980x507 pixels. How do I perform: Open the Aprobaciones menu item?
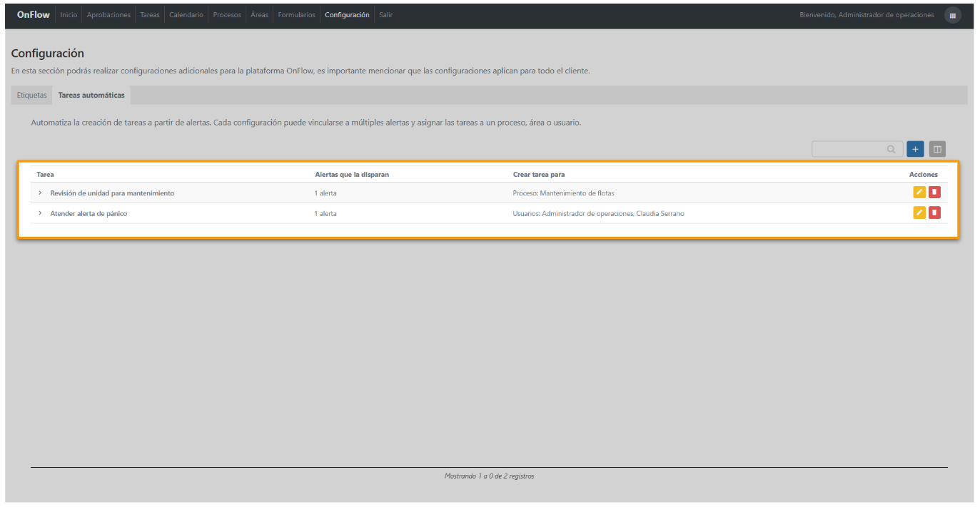[x=108, y=15]
